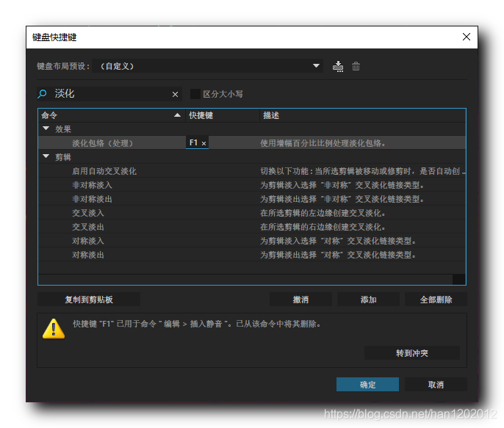504x428 pixels.
Task: Click the 描述 column header
Action: (362, 115)
